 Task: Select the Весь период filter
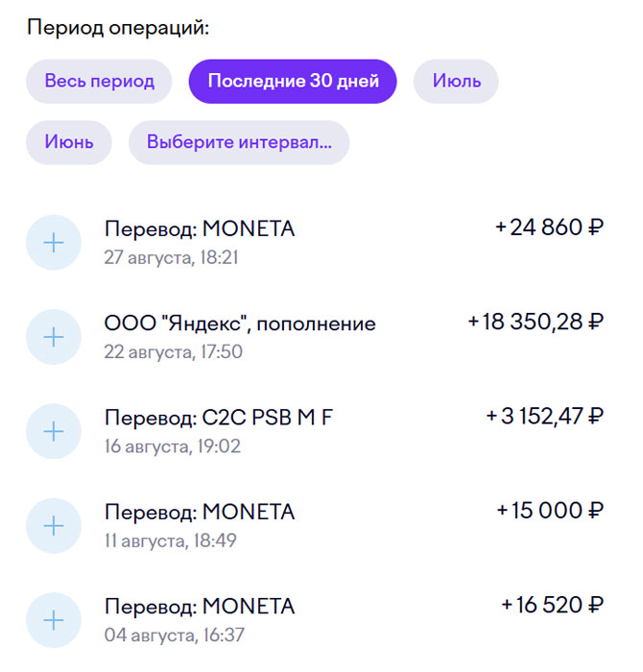click(x=99, y=82)
